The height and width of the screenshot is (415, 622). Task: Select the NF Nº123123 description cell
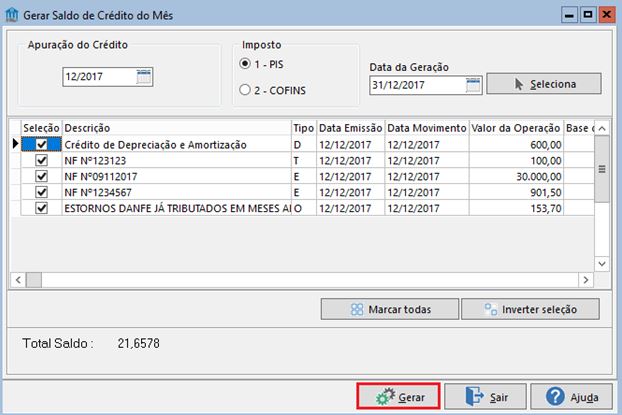click(x=177, y=161)
